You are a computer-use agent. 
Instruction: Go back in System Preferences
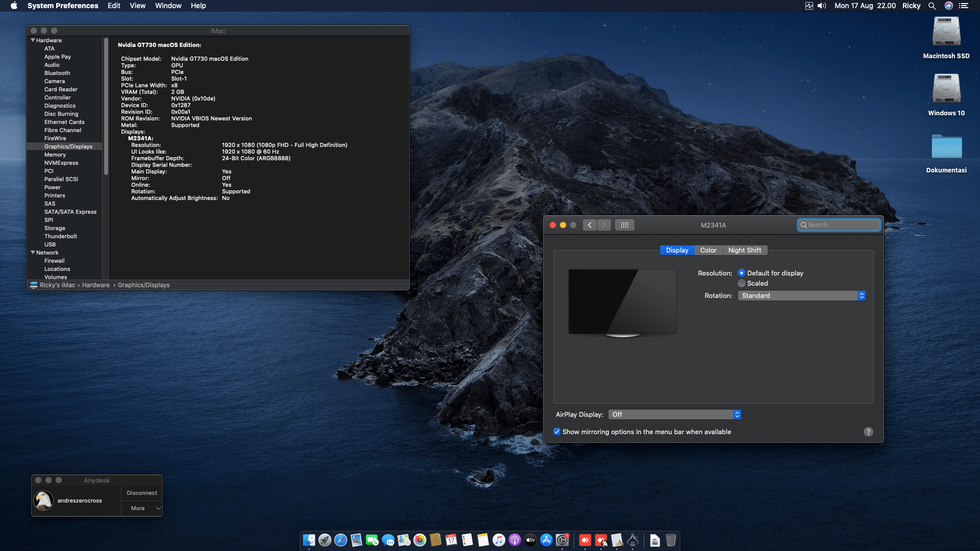(590, 225)
